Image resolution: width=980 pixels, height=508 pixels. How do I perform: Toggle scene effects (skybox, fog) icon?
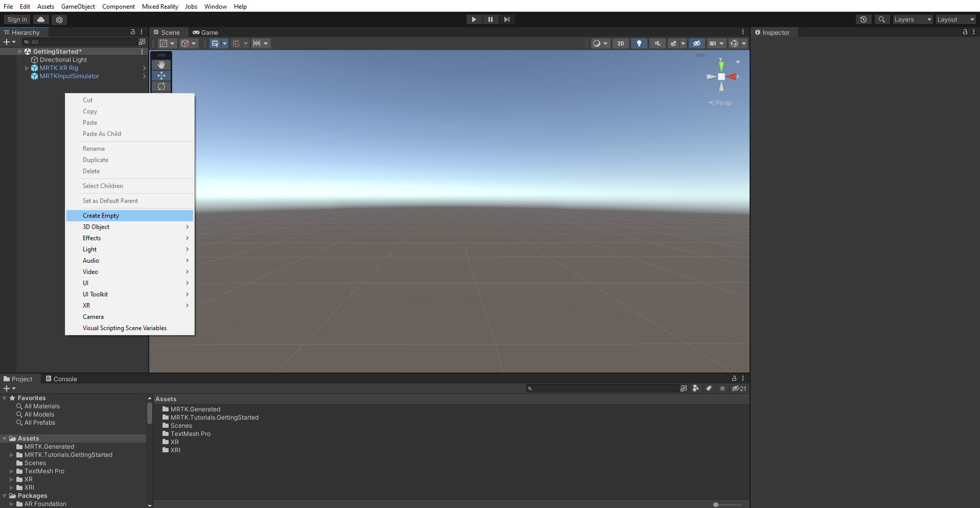[673, 43]
